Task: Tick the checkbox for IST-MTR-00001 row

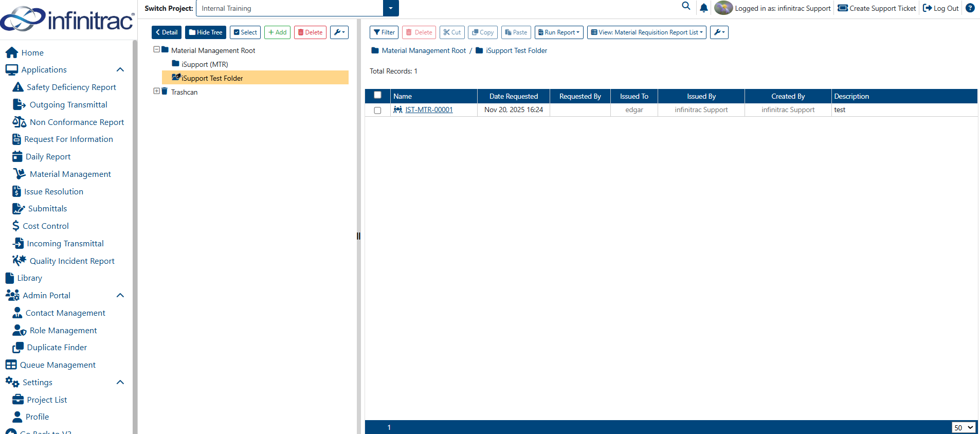Action: (x=377, y=110)
